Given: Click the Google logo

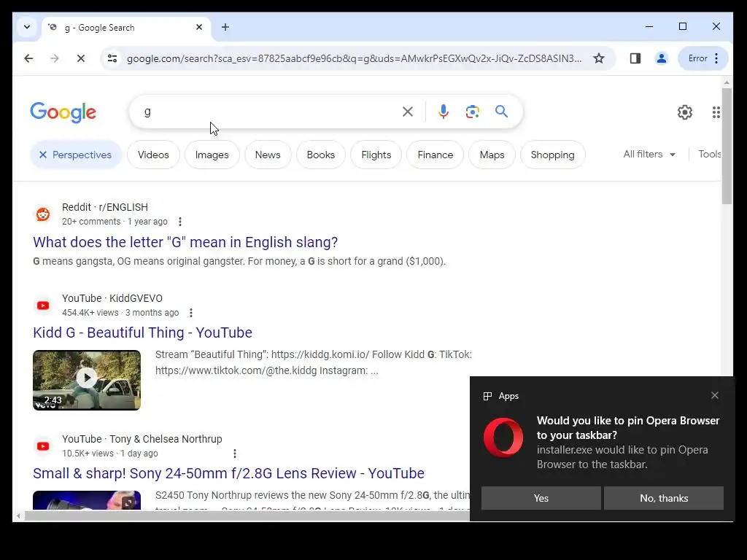Looking at the screenshot, I should coord(63,112).
